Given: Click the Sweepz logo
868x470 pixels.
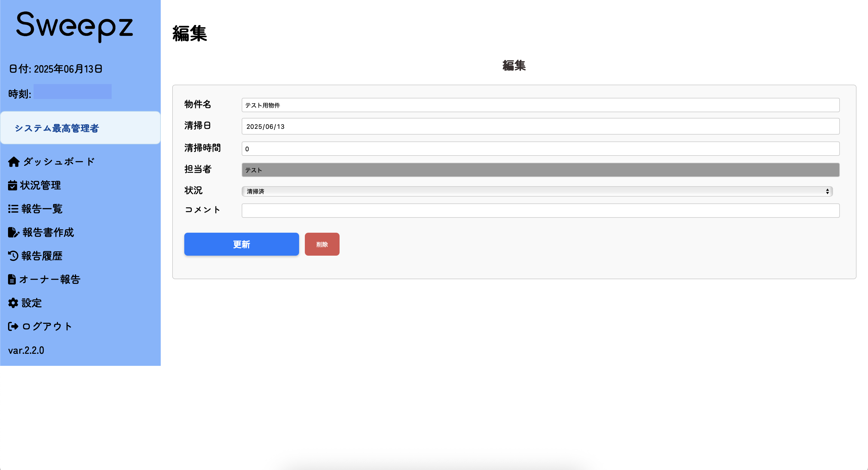Looking at the screenshot, I should coord(74,26).
